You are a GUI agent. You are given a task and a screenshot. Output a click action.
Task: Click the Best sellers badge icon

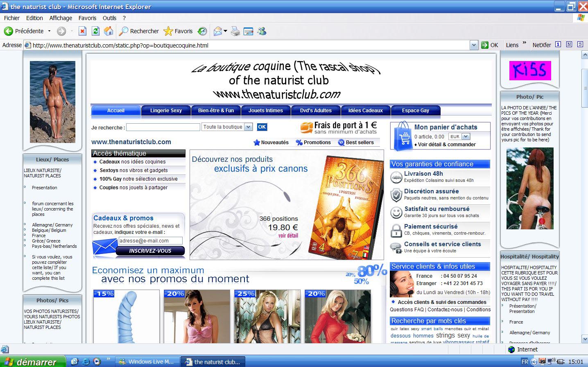coord(341,143)
